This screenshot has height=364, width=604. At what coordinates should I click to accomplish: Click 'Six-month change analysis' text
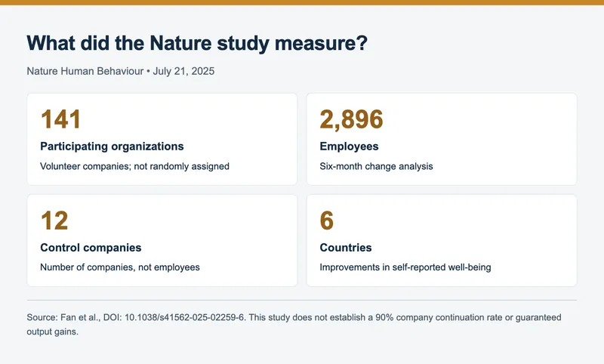click(x=376, y=166)
